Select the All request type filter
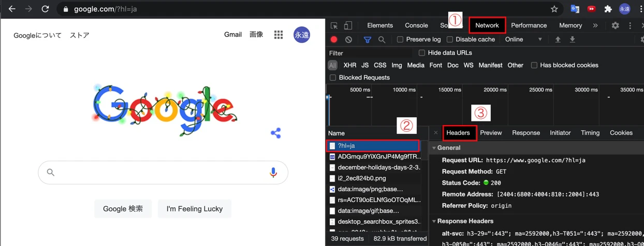Screen dimensions: 644x246 coord(332,65)
